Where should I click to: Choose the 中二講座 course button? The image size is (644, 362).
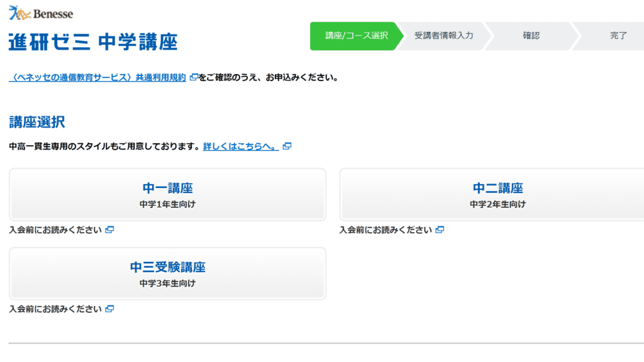click(x=497, y=194)
